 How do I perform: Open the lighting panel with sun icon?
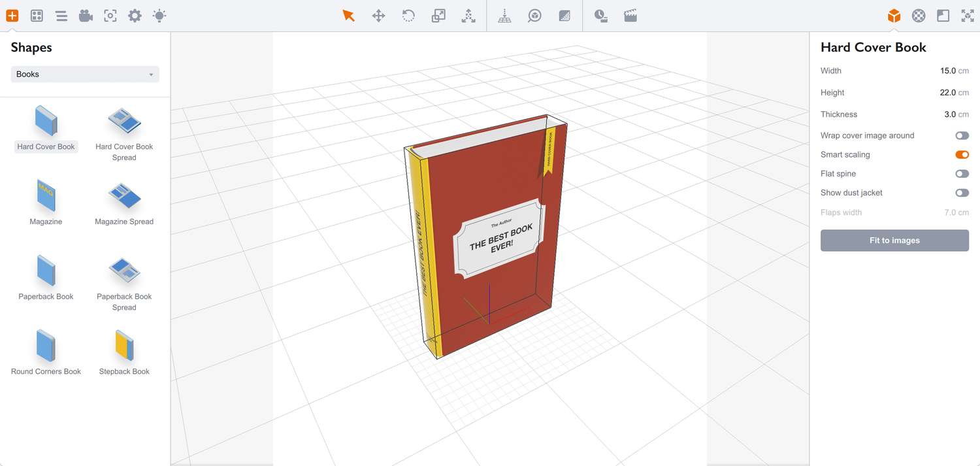coord(159,16)
